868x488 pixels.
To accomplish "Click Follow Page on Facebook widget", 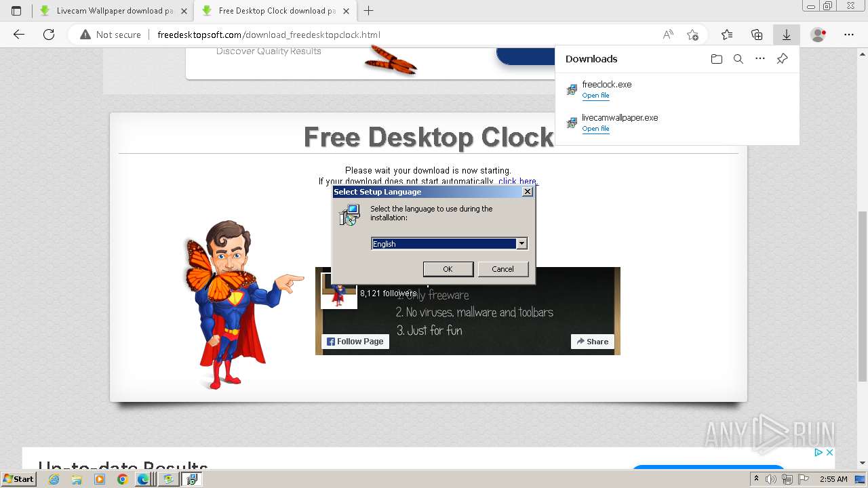I will [x=355, y=342].
